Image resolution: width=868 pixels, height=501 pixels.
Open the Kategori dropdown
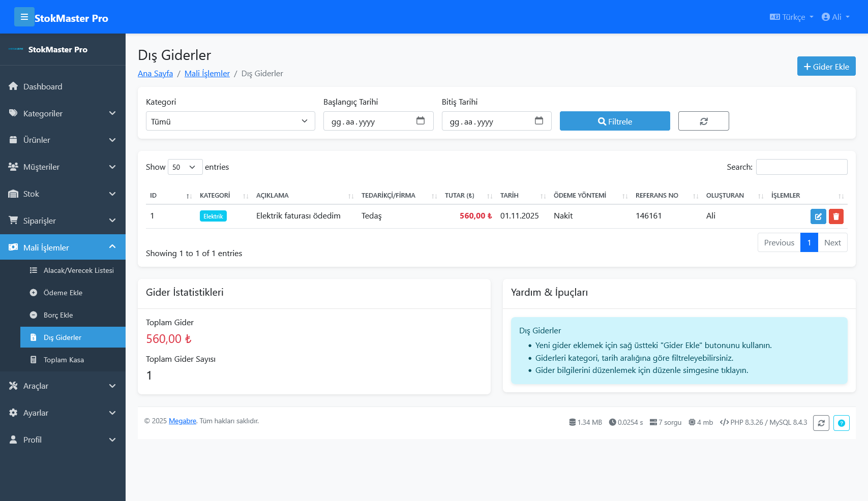coord(230,121)
